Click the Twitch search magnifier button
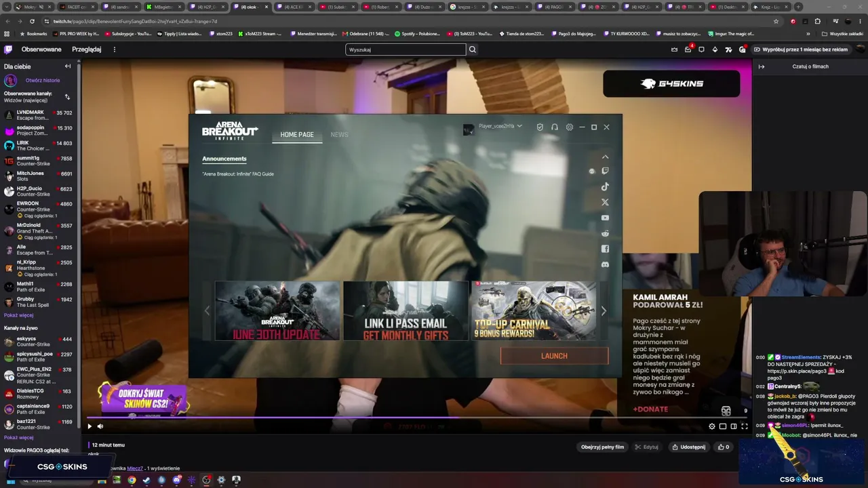Screen dimensions: 868x488 (473, 49)
